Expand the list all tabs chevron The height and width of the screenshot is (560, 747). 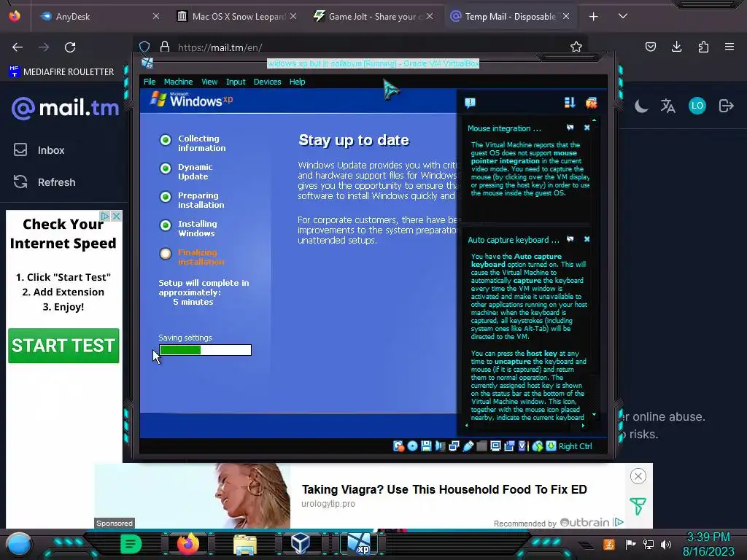623,16
